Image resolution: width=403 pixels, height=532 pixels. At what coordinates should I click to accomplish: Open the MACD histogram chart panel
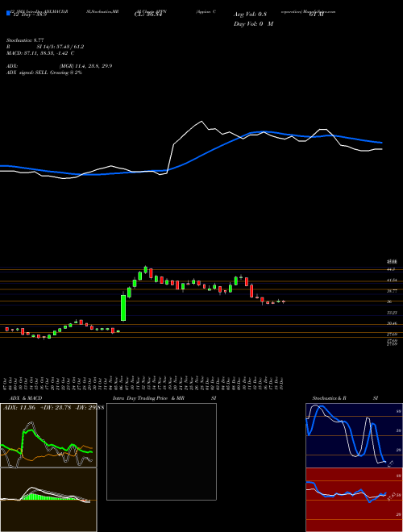click(x=48, y=500)
